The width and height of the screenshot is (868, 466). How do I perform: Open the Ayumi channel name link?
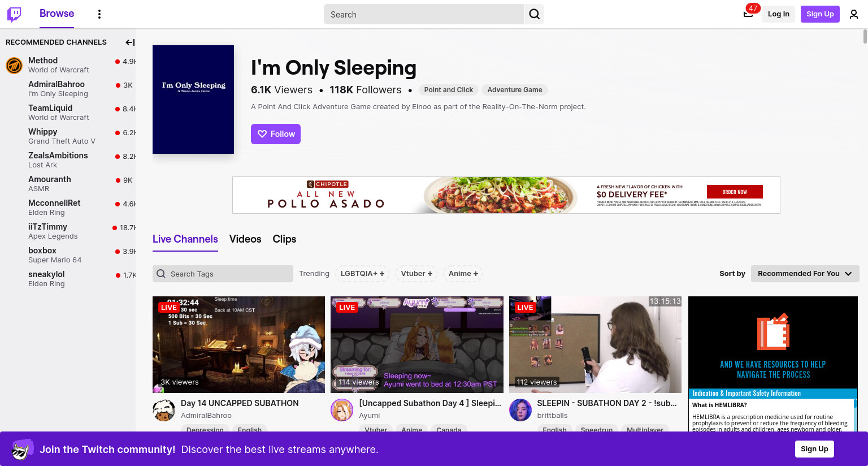[x=370, y=416]
